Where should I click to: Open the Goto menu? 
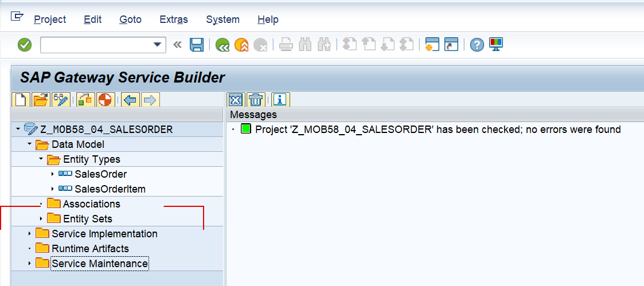[x=131, y=19]
